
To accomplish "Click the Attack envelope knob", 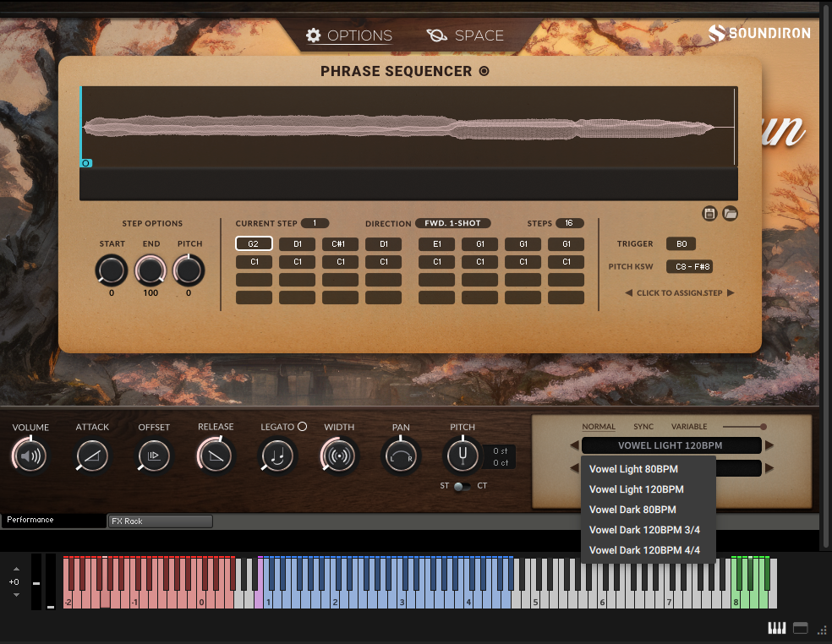I will [92, 457].
